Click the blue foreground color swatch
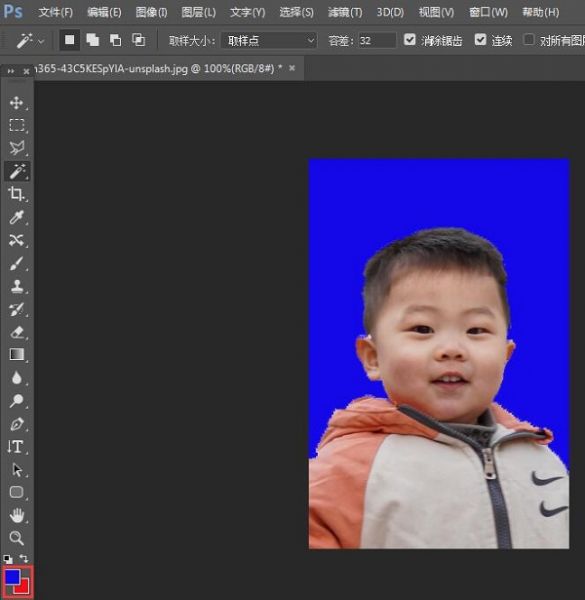585x600 pixels. [x=12, y=577]
